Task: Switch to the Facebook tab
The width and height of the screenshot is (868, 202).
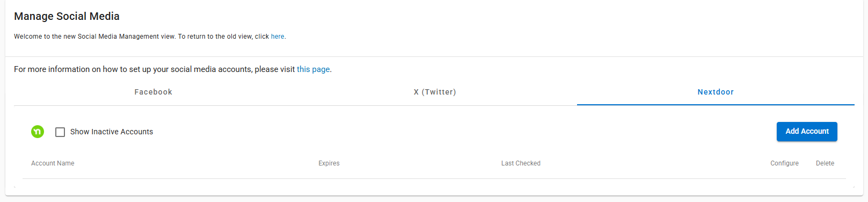Action: click(x=154, y=92)
